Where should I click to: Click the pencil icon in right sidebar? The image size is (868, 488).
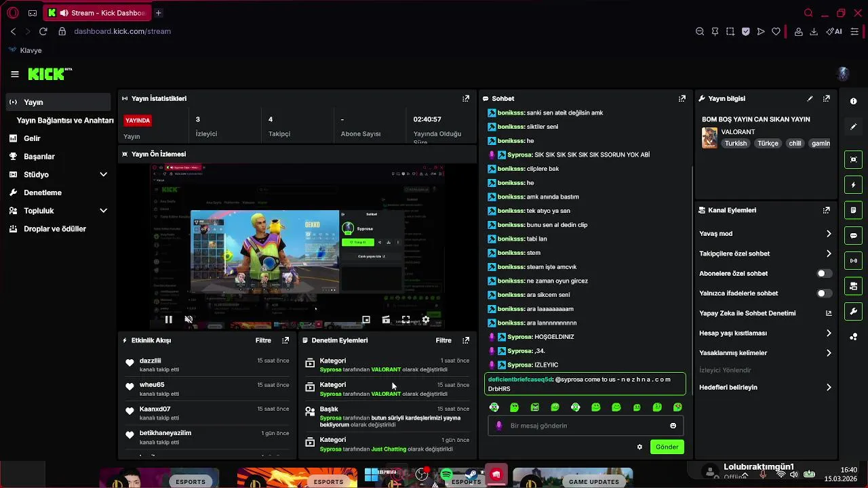pos(853,127)
